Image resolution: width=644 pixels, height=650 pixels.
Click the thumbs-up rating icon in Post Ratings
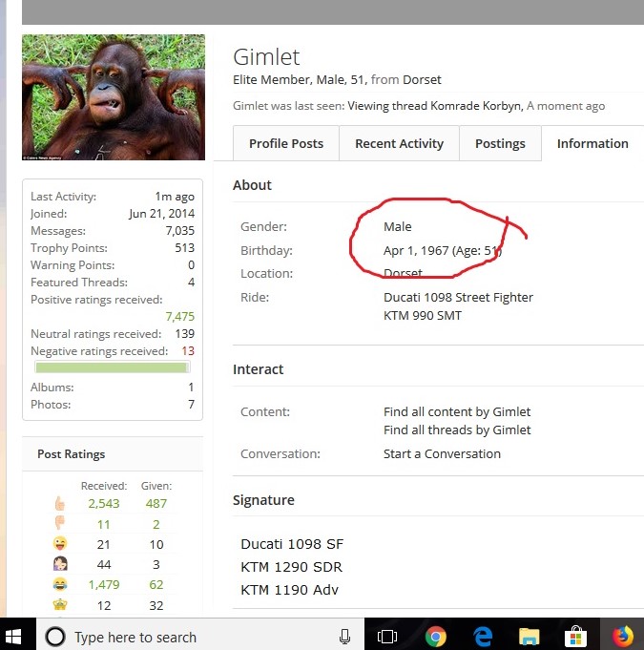[x=60, y=503]
